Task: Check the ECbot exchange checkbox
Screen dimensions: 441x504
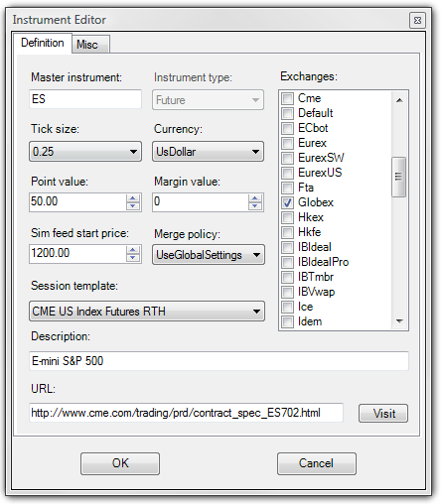Action: [287, 128]
